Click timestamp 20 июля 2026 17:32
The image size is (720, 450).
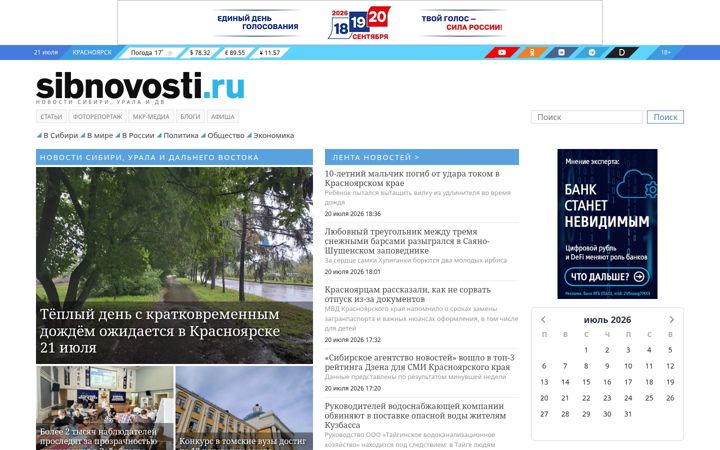[x=353, y=340]
